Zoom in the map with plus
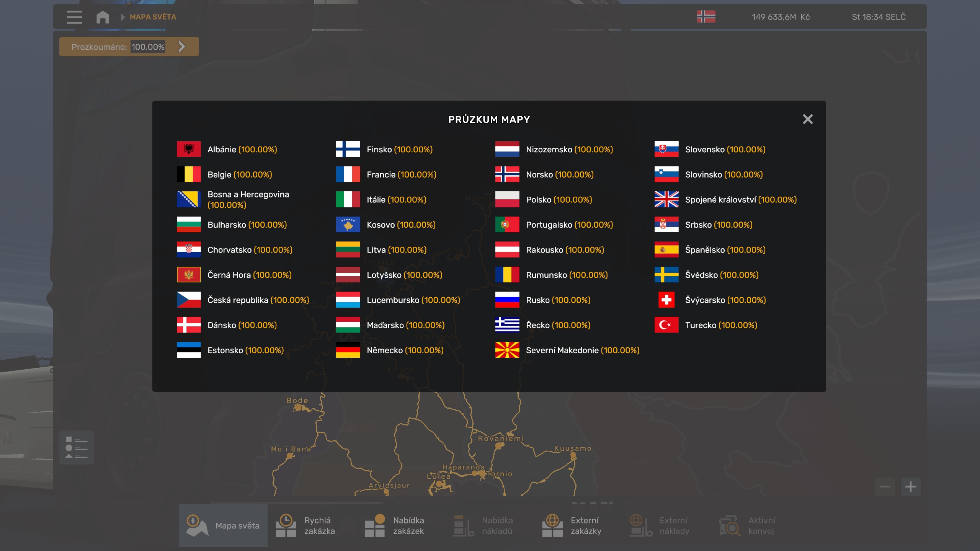Viewport: 980px width, 551px height. pyautogui.click(x=910, y=487)
